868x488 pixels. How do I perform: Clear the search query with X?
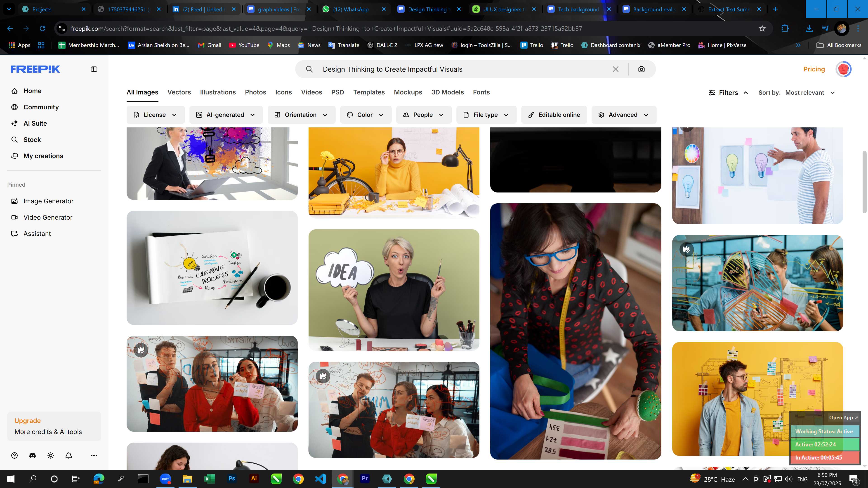coord(616,69)
